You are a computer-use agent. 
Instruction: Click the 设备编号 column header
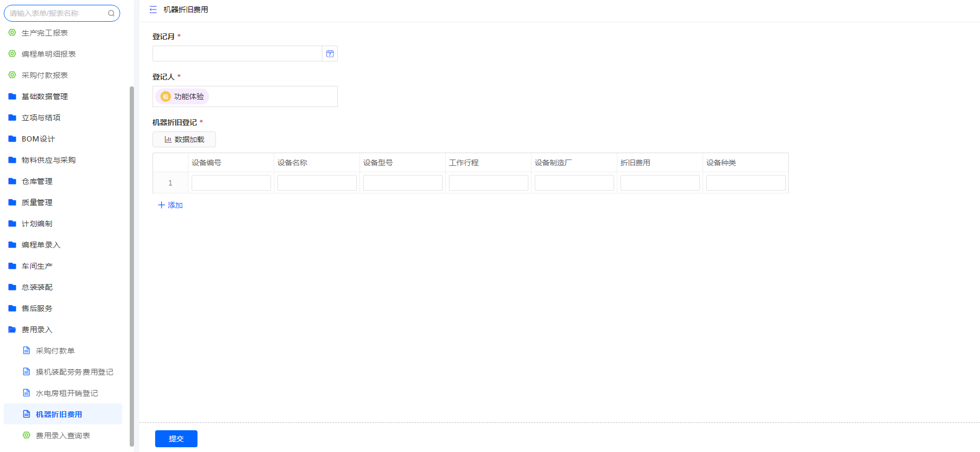231,163
